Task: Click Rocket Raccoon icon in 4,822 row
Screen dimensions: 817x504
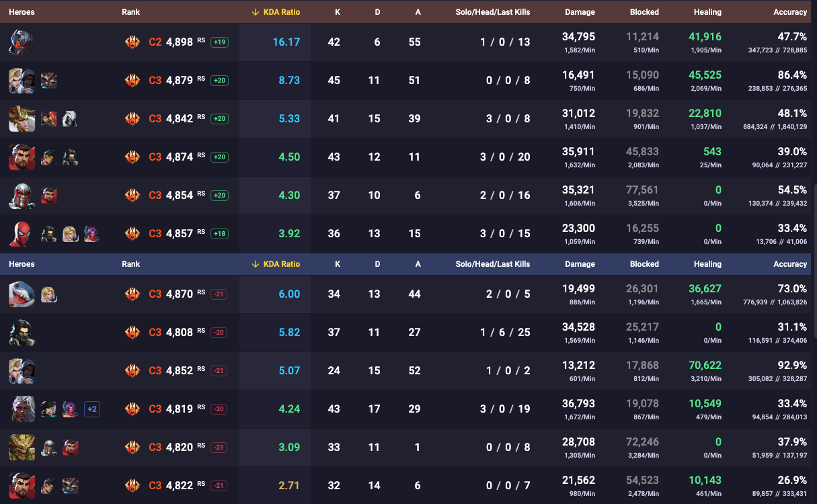Action: pyautogui.click(x=70, y=486)
